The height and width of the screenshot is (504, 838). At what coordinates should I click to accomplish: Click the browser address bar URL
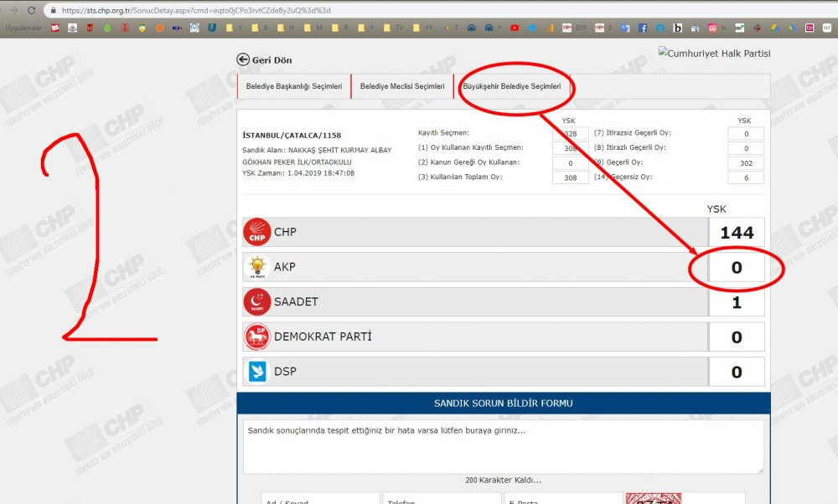pos(196,10)
